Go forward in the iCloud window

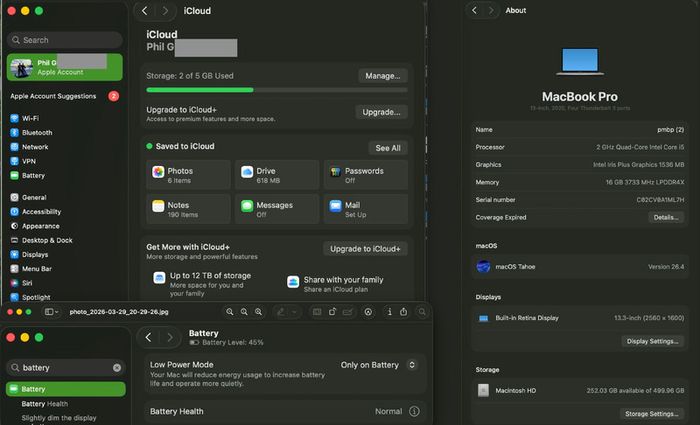click(x=165, y=11)
